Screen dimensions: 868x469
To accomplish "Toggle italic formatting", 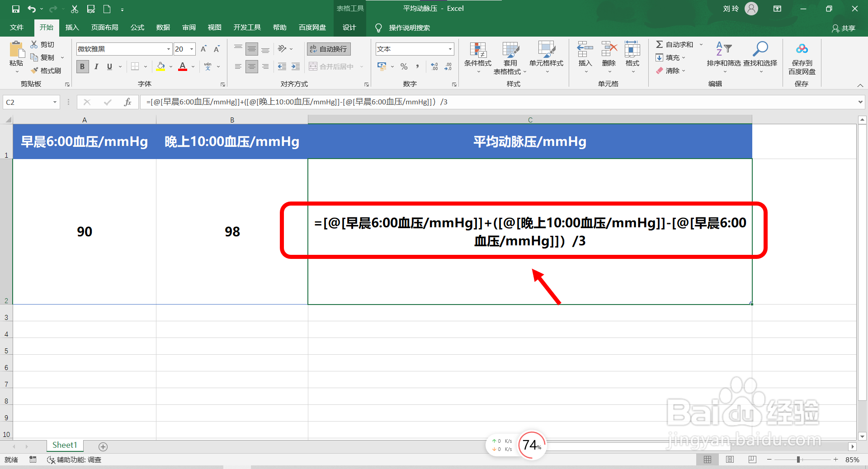I will 96,66.
